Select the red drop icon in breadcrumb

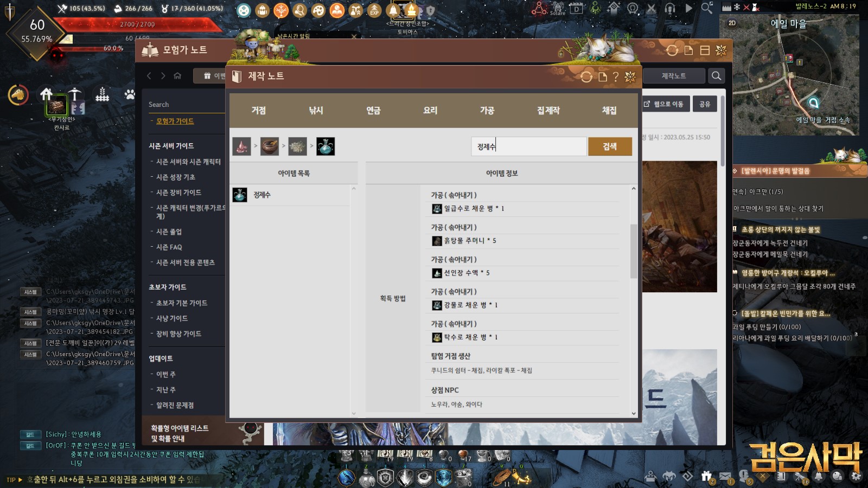point(241,146)
